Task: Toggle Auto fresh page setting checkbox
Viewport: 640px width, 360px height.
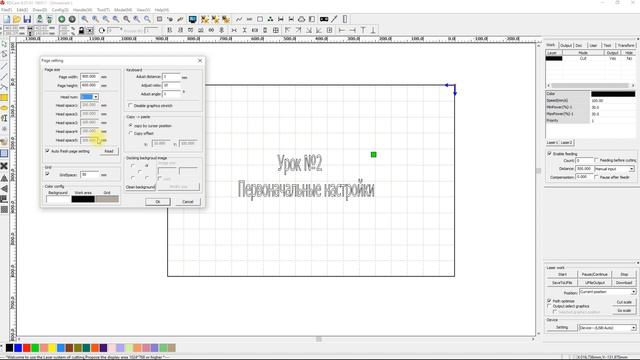Action: 48,151
